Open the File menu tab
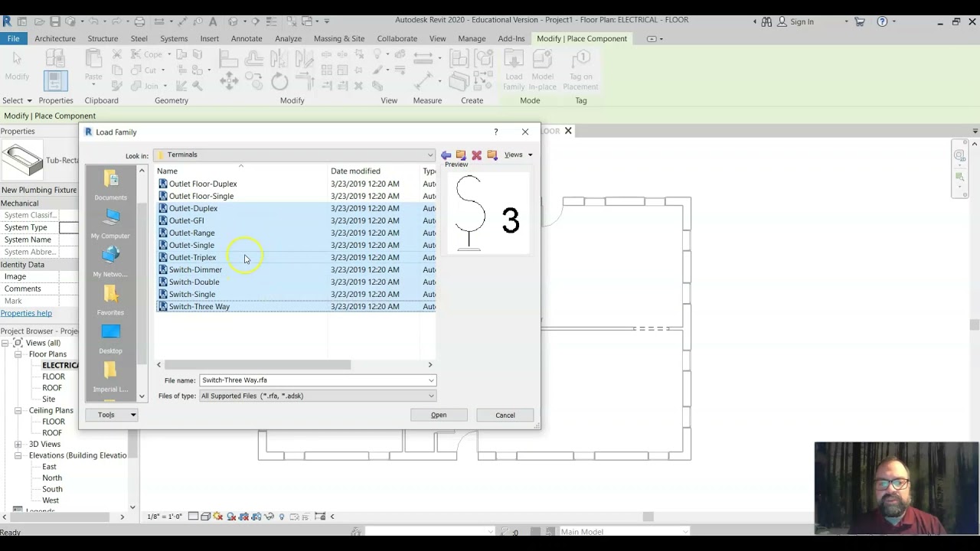980x551 pixels. [13, 38]
